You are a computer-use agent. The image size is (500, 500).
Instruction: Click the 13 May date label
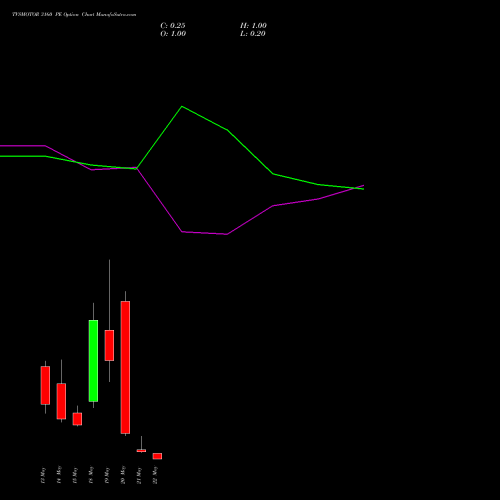tap(43, 475)
